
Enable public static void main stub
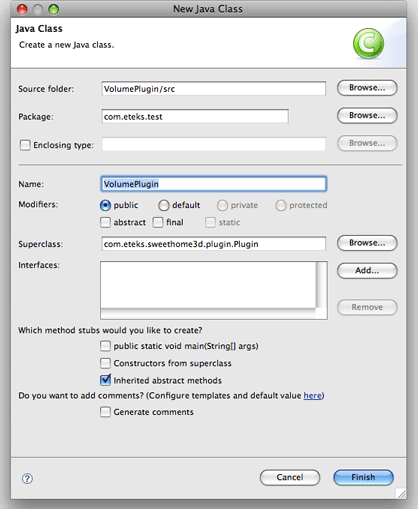click(x=105, y=346)
